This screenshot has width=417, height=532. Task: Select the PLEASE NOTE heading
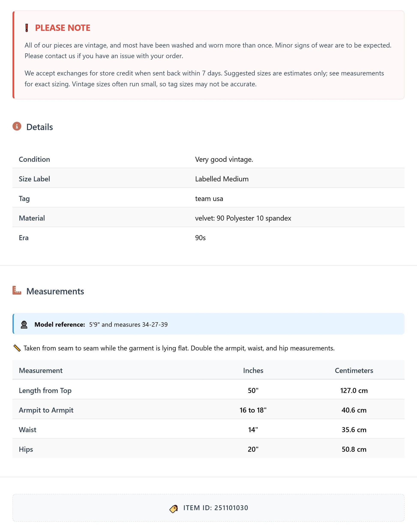pyautogui.click(x=63, y=28)
